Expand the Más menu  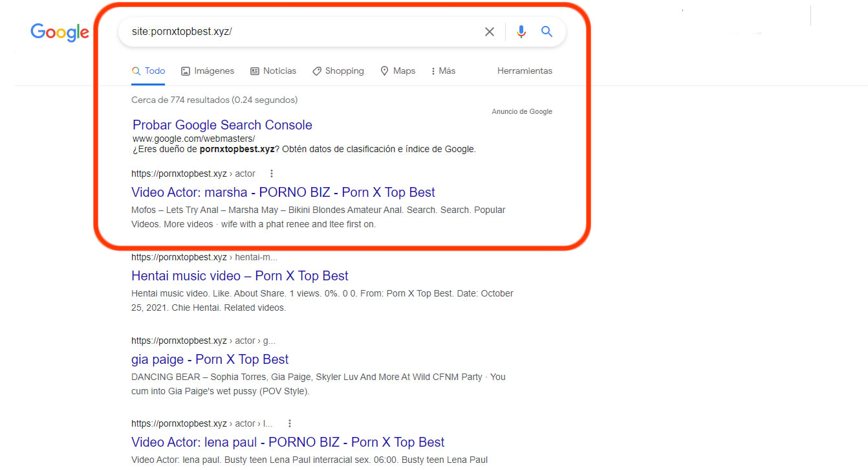(443, 71)
